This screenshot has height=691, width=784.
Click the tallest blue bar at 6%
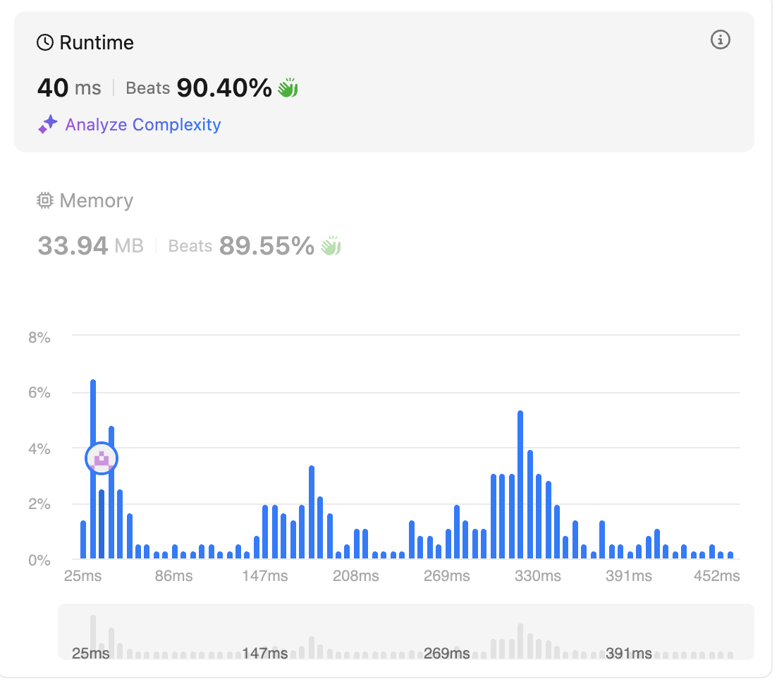pos(93,469)
